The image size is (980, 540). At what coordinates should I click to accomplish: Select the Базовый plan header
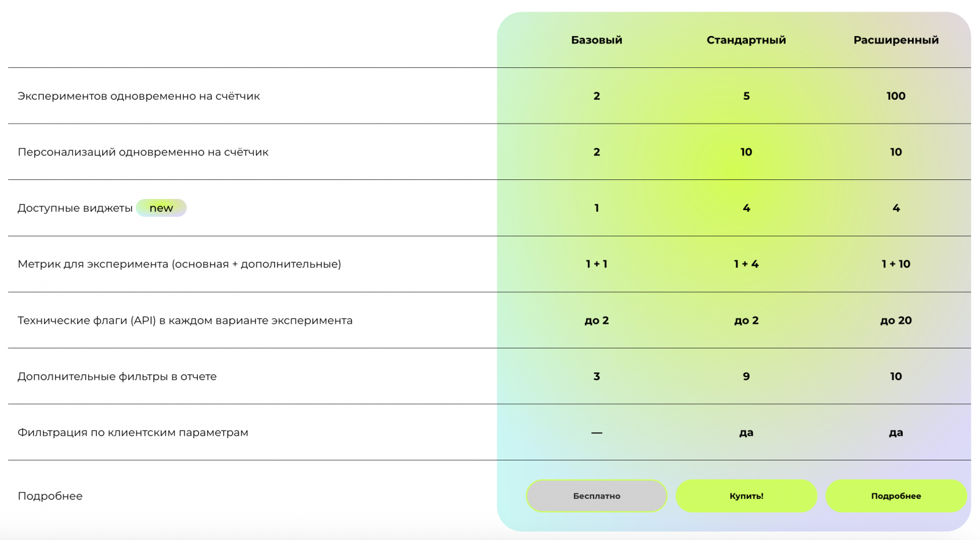pyautogui.click(x=597, y=40)
